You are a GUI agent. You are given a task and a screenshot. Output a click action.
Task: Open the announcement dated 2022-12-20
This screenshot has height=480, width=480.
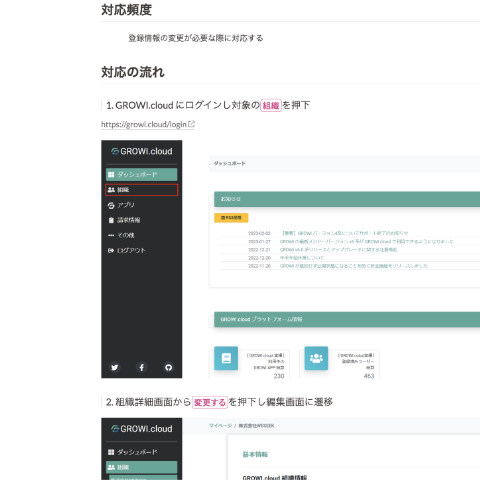point(302,258)
